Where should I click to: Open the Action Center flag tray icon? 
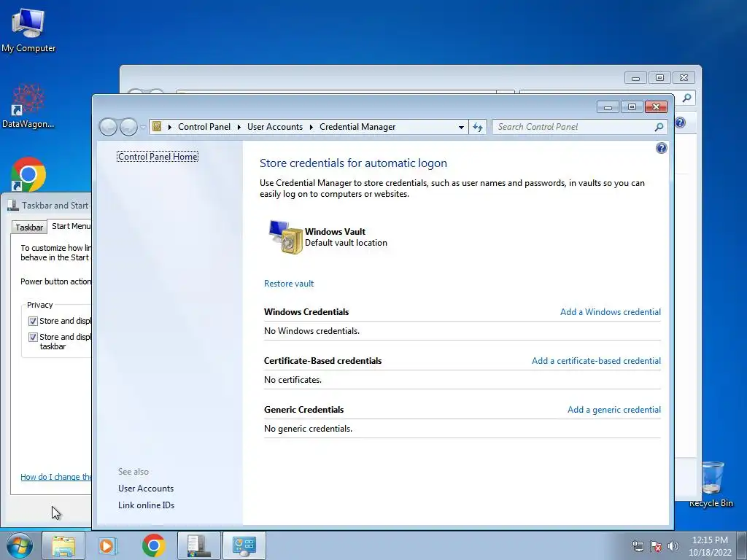[x=656, y=546]
